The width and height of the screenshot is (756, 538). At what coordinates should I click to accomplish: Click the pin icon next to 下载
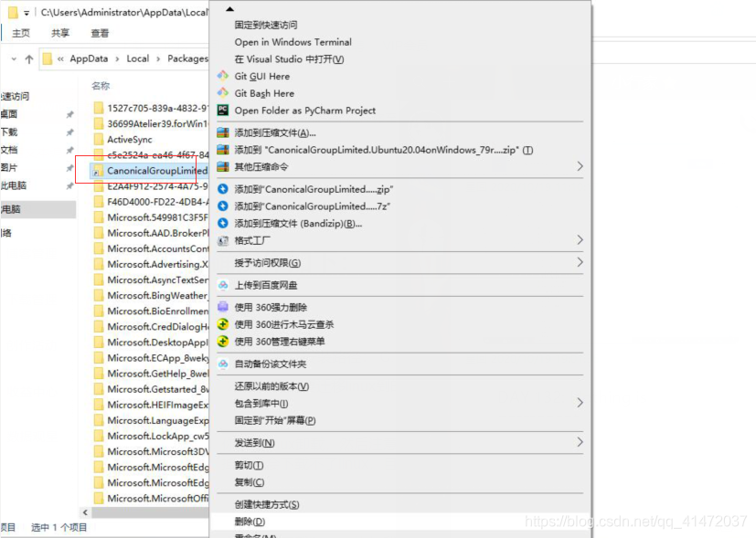tap(69, 132)
